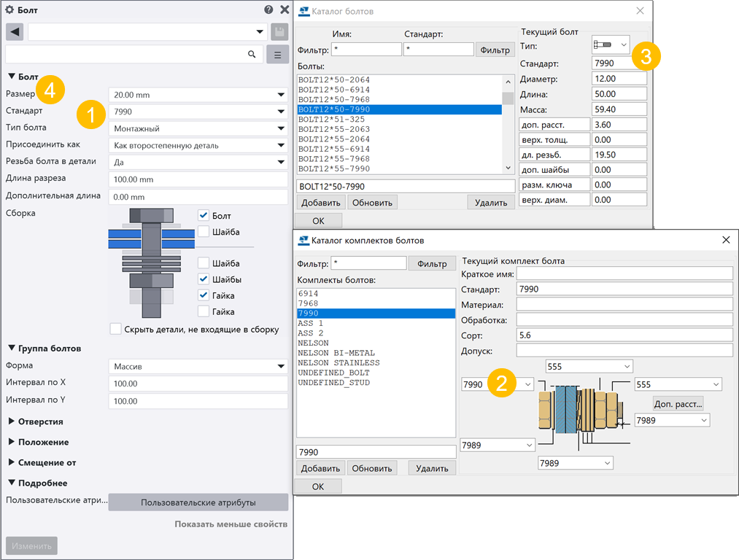Click the help question mark icon
This screenshot has width=739, height=560.
(268, 10)
